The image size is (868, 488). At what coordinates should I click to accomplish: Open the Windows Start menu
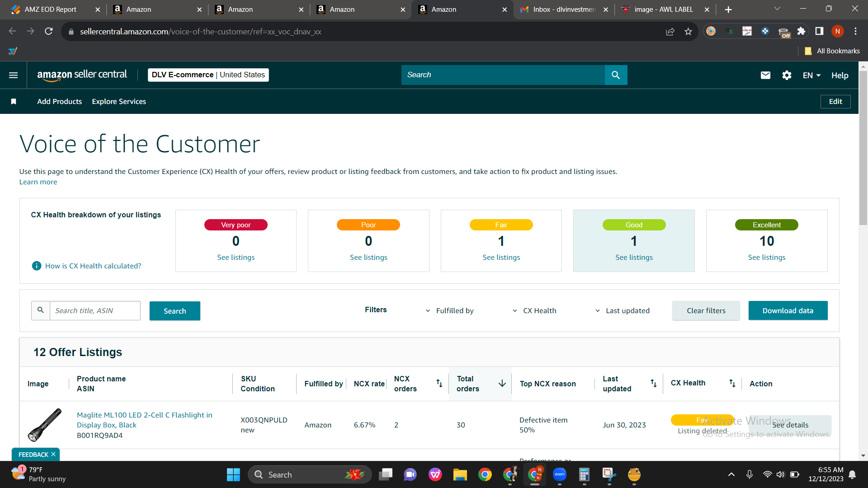coord(233,475)
